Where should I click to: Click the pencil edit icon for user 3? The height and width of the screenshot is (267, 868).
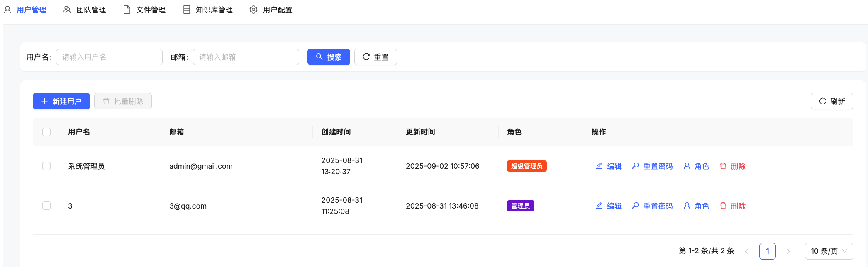(x=599, y=206)
